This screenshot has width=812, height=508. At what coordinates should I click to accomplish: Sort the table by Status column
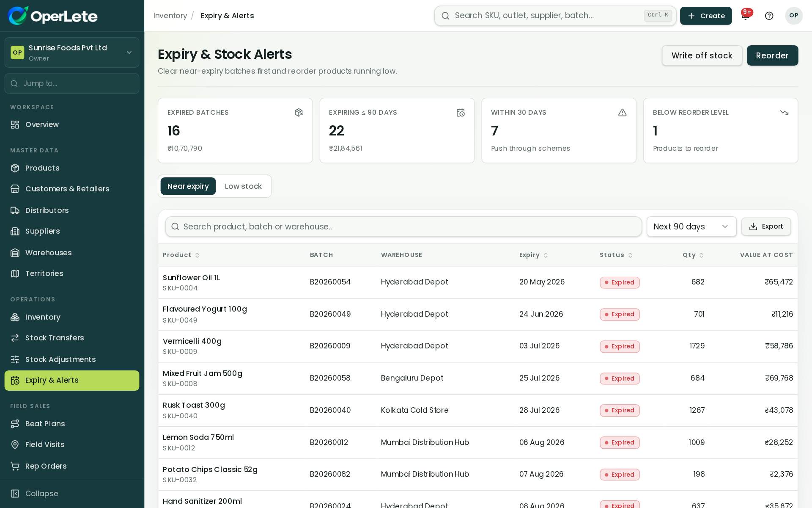pos(616,255)
